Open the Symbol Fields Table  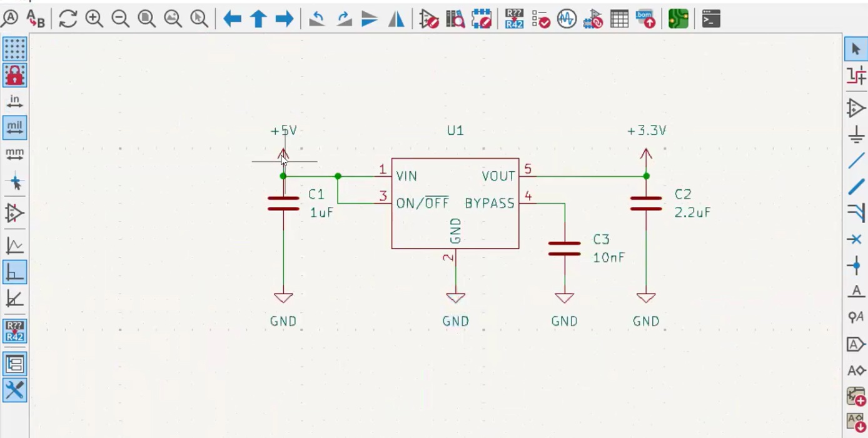coord(619,19)
